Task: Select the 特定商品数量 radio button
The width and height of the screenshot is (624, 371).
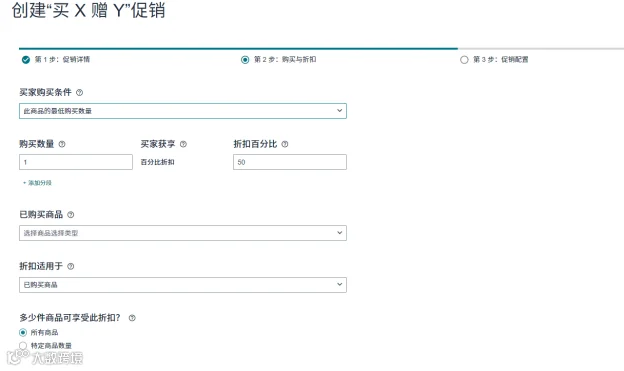Action: click(x=23, y=345)
